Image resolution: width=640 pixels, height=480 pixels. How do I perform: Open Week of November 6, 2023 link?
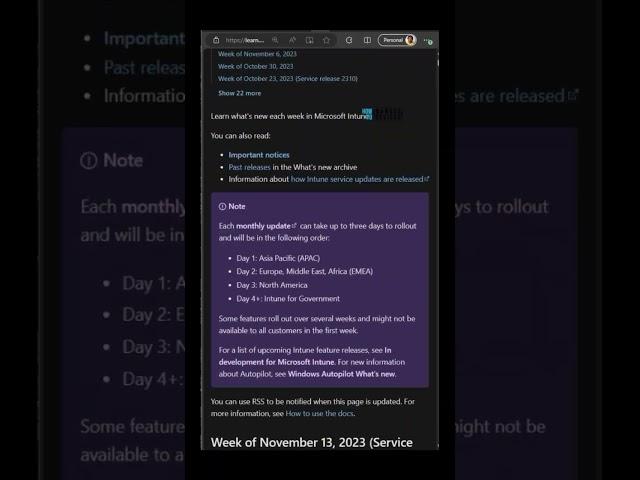click(x=257, y=54)
